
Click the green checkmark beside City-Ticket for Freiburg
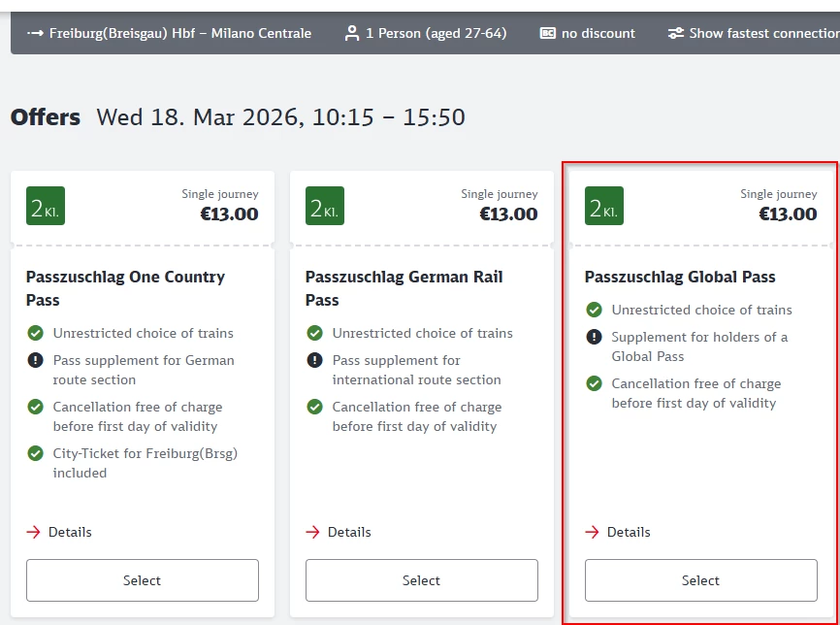(36, 453)
